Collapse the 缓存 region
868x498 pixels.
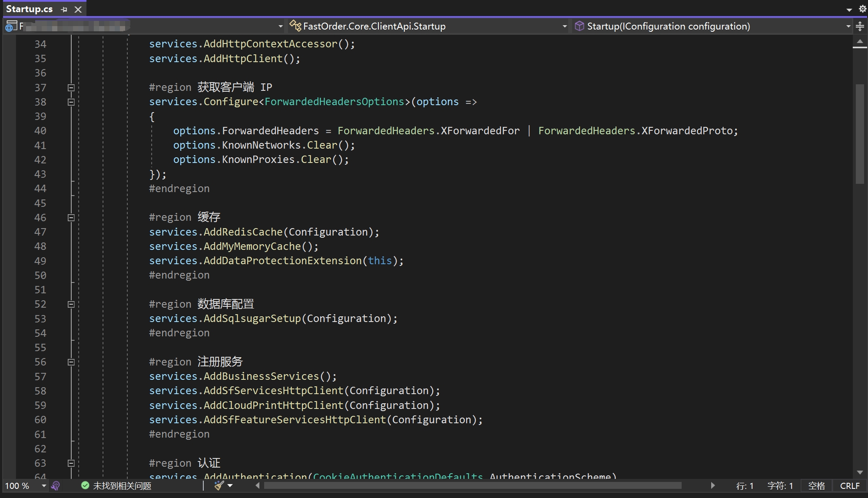click(x=71, y=218)
